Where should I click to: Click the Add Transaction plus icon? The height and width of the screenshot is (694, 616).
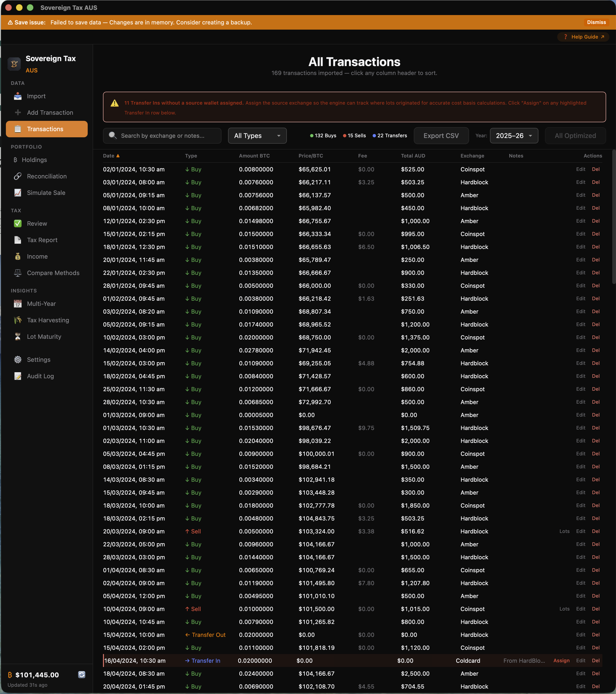tap(18, 112)
